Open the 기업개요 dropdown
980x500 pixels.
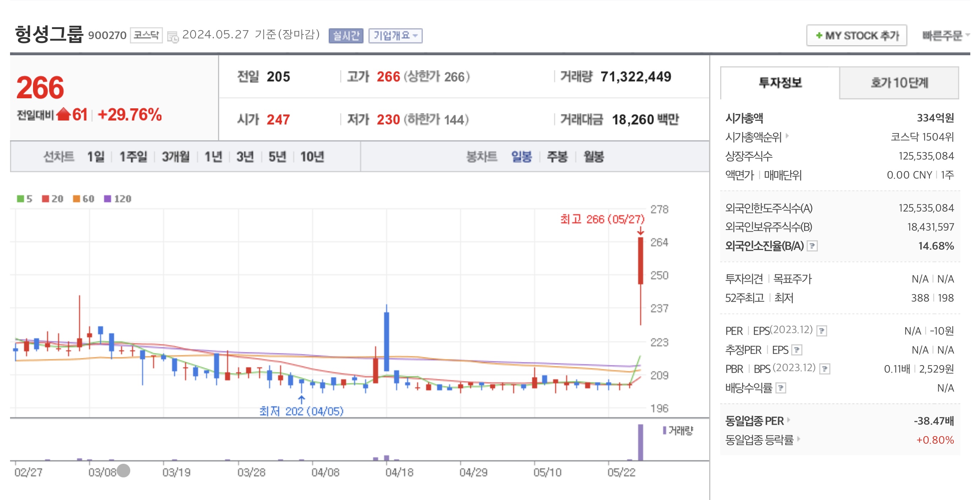tap(395, 36)
